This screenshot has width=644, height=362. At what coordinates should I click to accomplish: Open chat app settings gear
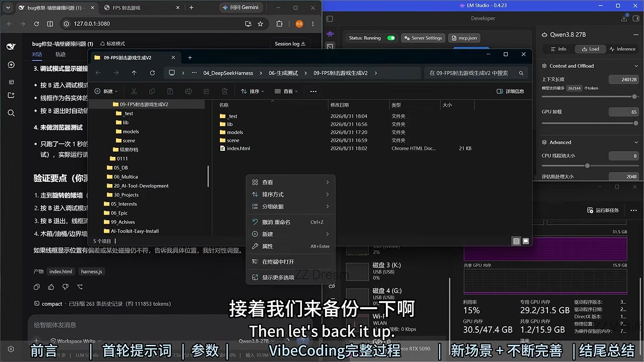(x=11, y=349)
